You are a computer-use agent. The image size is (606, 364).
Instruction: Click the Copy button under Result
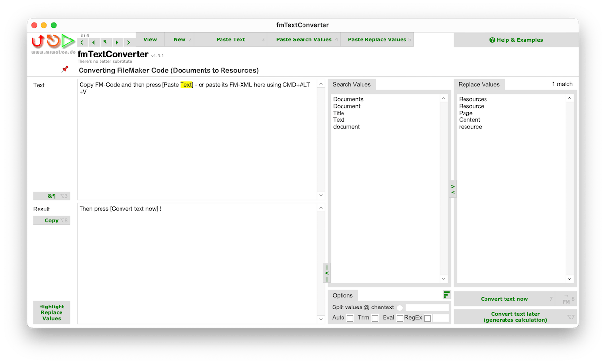click(x=51, y=220)
